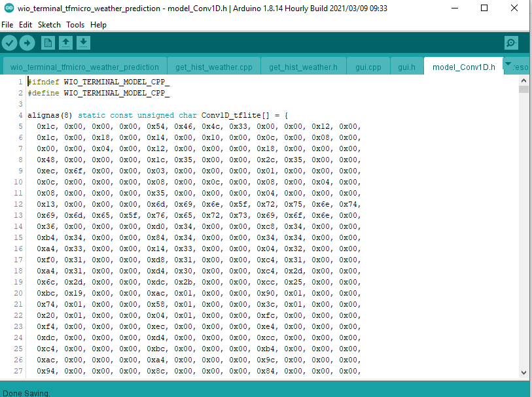Switch to wio_terminal_tfmicro_weather_prediction tab
Image resolution: width=532 pixels, height=397 pixels.
[x=84, y=67]
